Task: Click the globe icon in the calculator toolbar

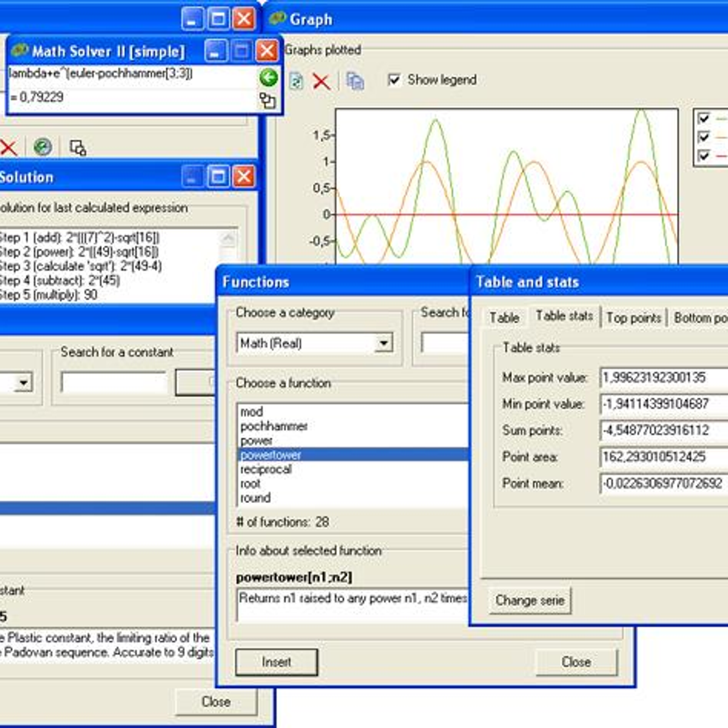Action: (42, 147)
